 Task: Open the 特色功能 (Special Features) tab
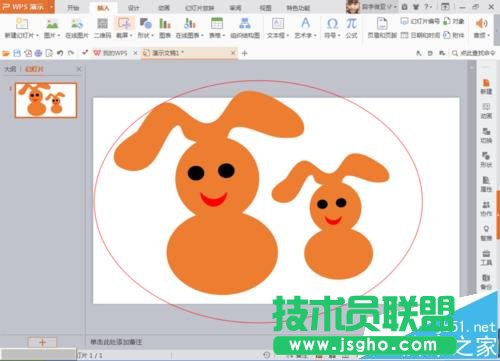(298, 8)
